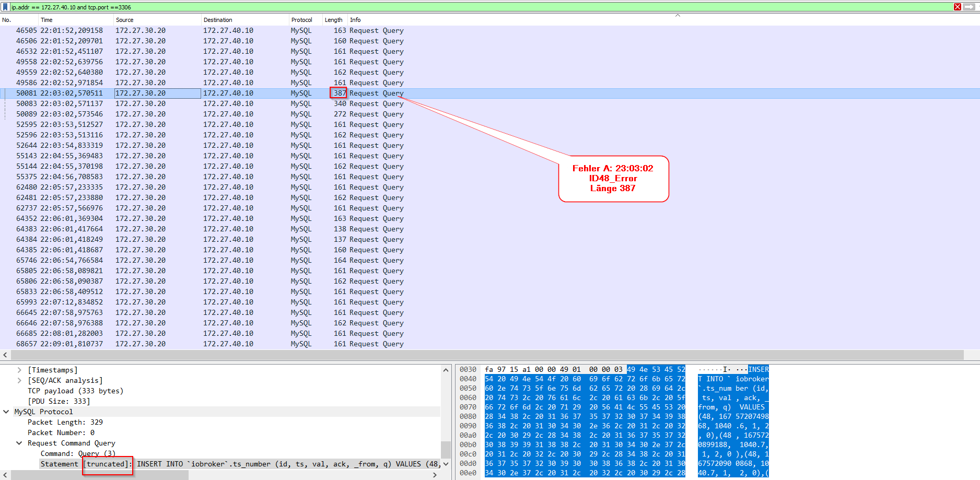The height and width of the screenshot is (480, 980).
Task: Expand the [SEQ/ACK analysis] tree node
Action: coord(19,380)
